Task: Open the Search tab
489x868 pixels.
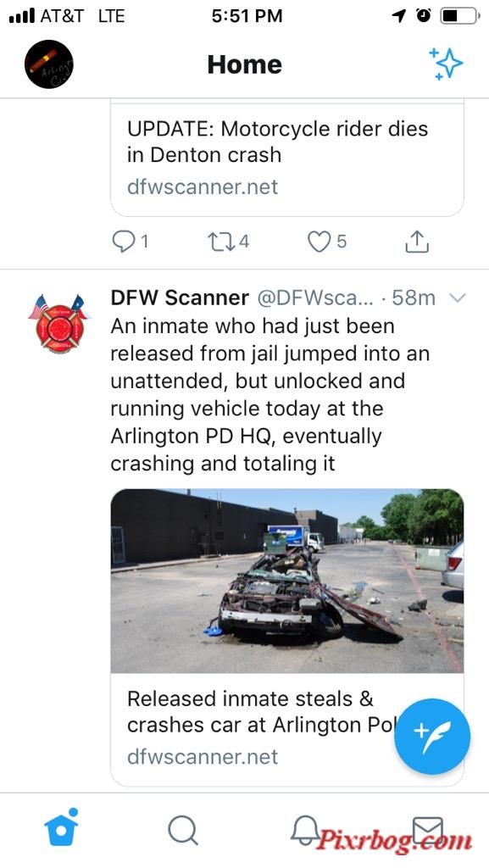Action: 183,831
